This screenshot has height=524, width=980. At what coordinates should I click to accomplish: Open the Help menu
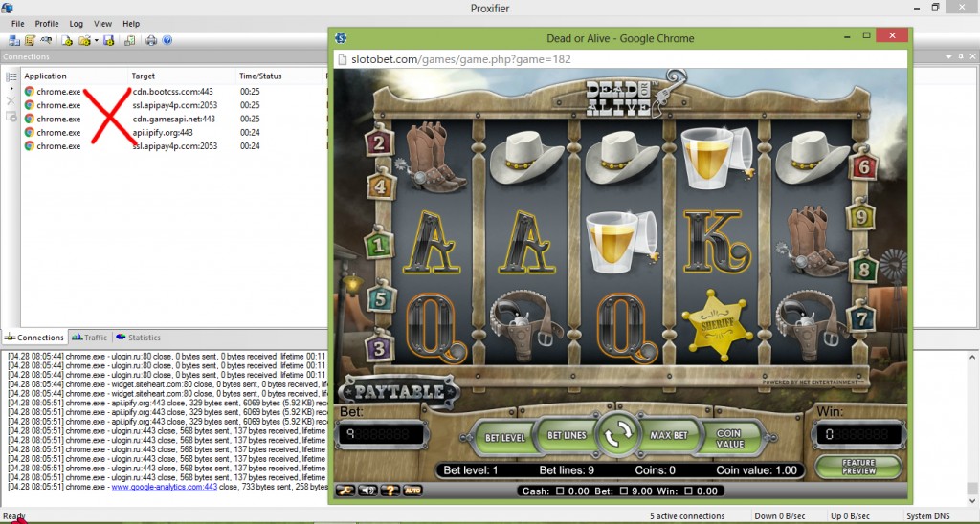[x=131, y=24]
